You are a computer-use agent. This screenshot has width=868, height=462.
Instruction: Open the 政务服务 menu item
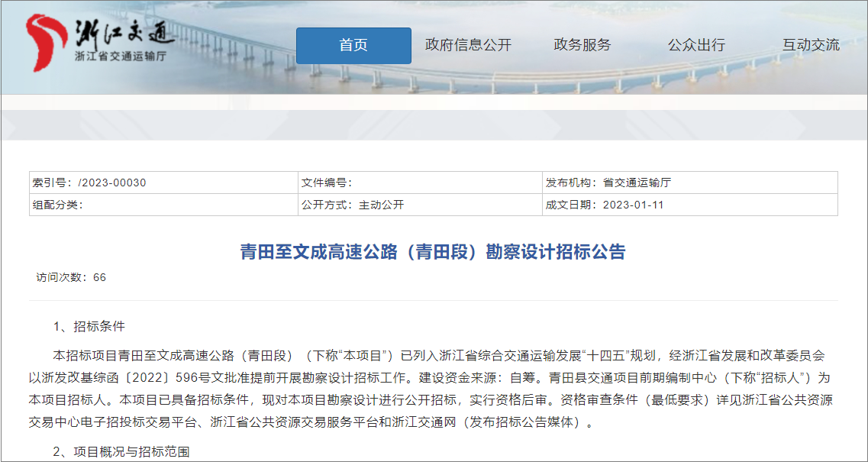582,45
